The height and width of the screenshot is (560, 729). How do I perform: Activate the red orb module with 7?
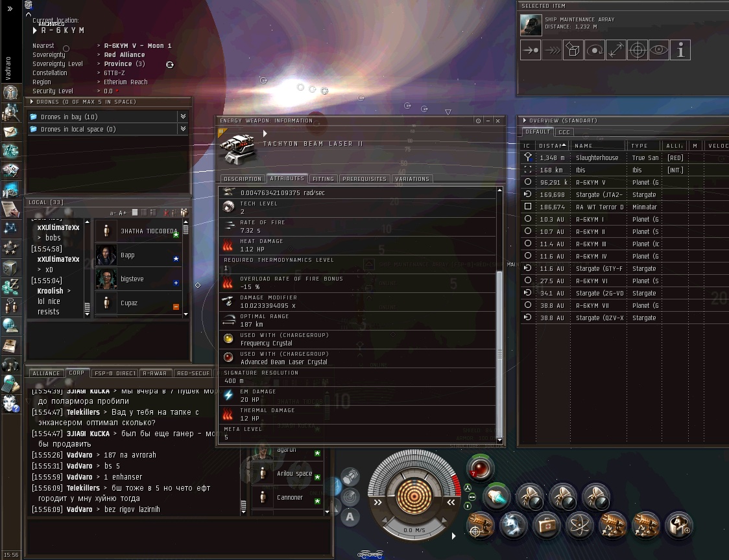[x=480, y=468]
